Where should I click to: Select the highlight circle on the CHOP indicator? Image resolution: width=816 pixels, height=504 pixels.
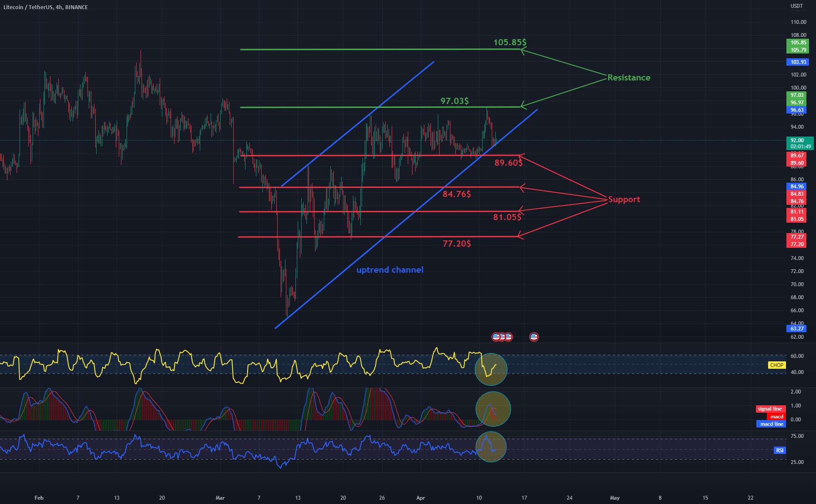pyautogui.click(x=491, y=369)
